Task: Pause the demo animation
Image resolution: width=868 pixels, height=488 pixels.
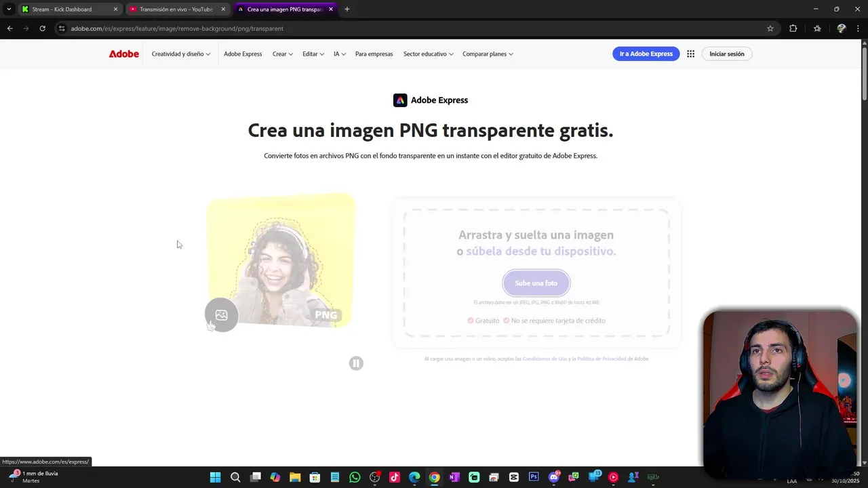Action: coord(356,363)
